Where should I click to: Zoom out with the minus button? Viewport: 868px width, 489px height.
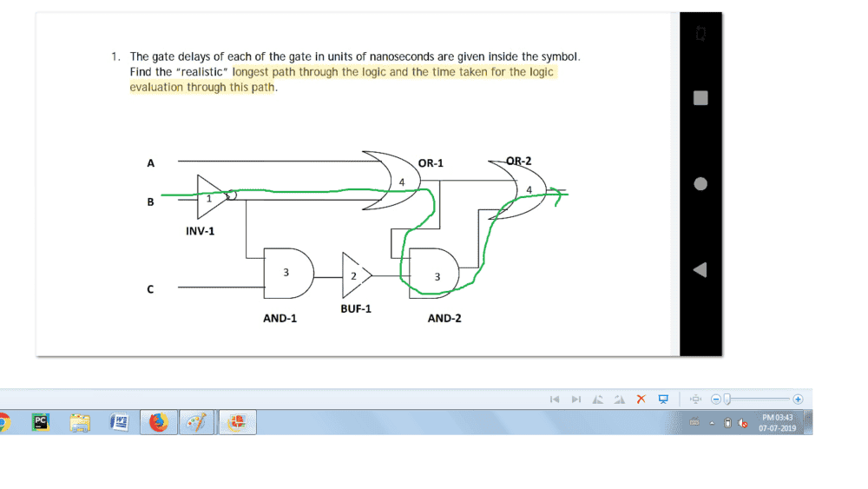(716, 400)
